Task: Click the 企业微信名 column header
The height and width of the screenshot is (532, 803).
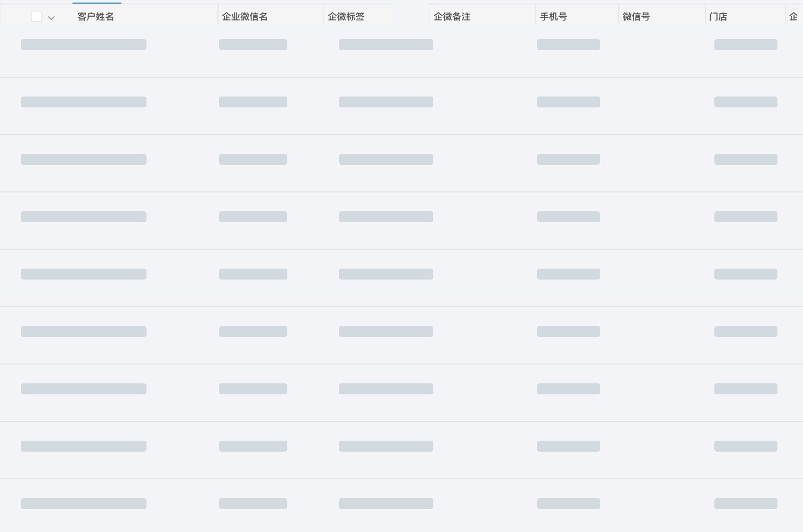Action: [245, 17]
